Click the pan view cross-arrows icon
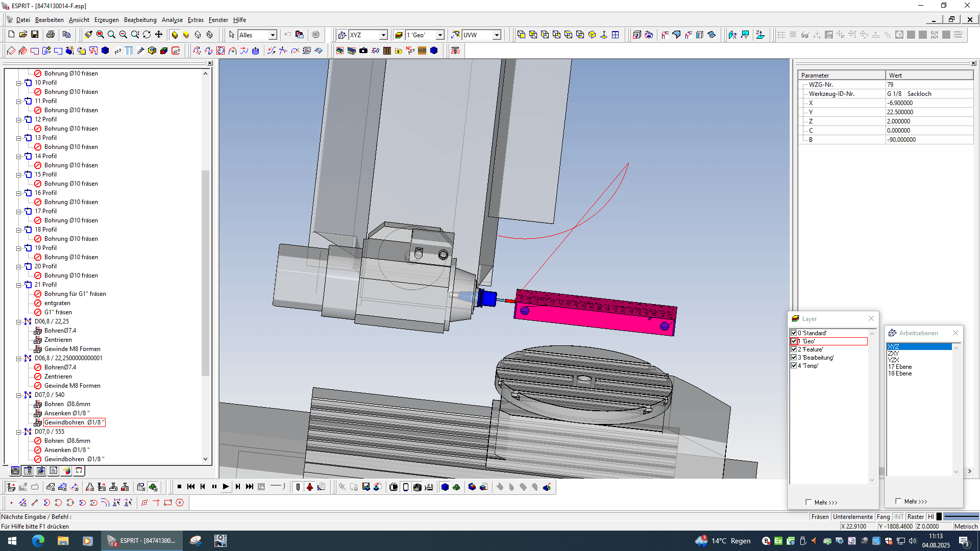The image size is (980, 551). [159, 35]
